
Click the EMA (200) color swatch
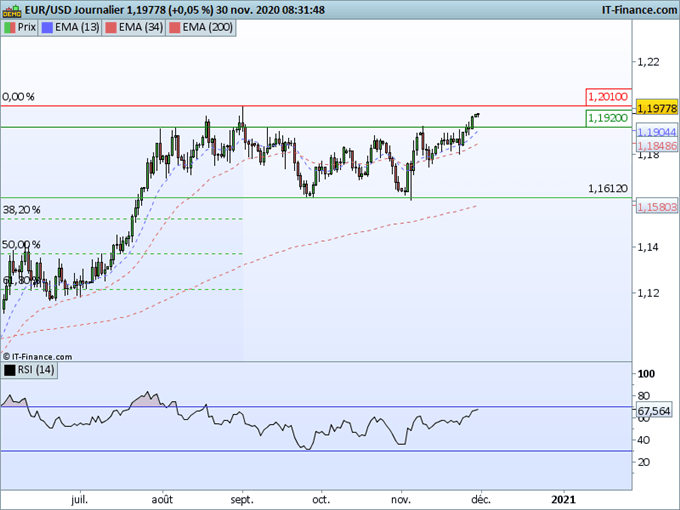click(174, 28)
